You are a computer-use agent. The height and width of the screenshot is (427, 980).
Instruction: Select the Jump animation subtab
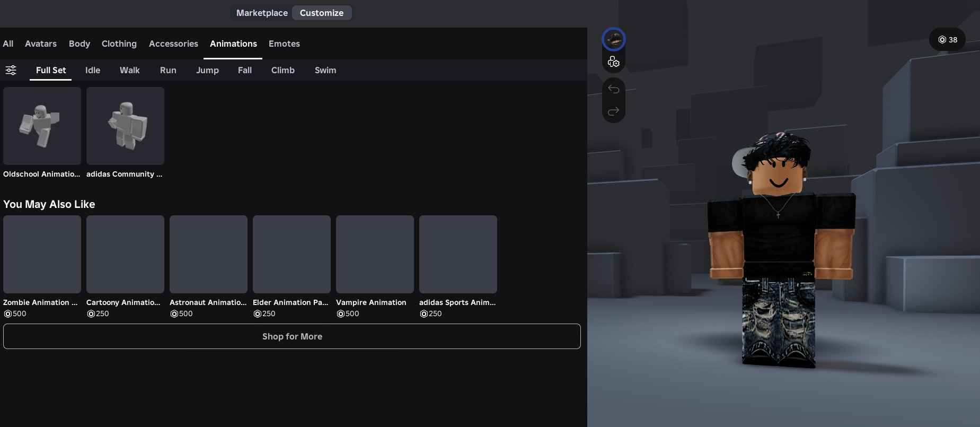[207, 70]
